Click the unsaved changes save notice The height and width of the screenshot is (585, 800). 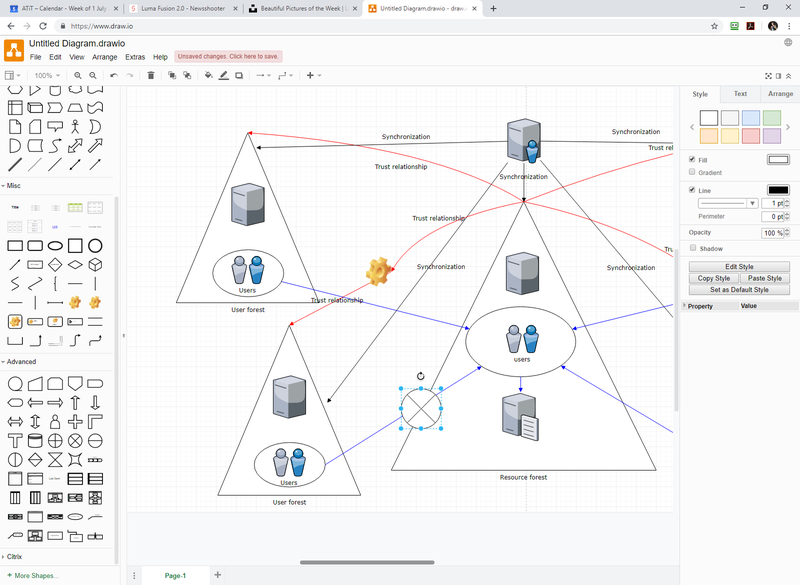tap(228, 57)
